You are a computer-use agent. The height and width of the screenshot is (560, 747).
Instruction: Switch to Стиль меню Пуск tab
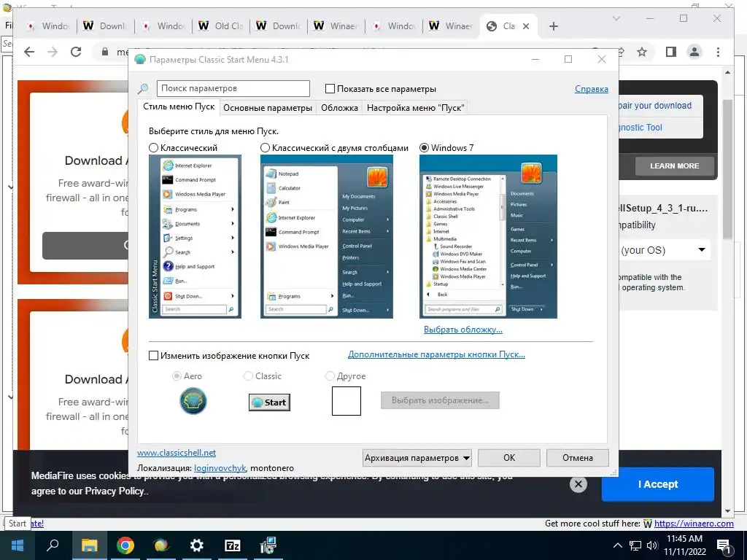tap(179, 106)
